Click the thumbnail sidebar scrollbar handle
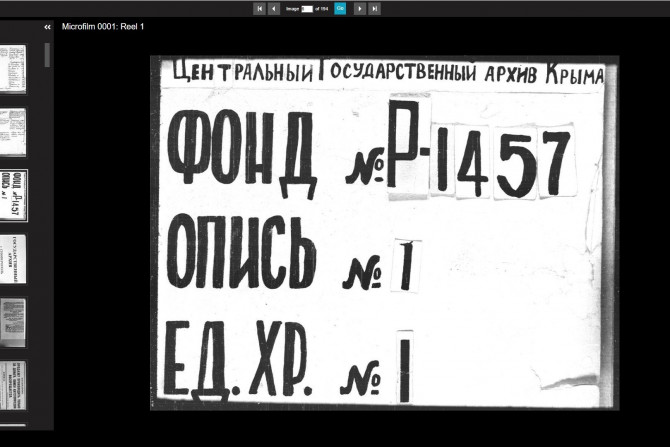670x447 pixels. point(47,55)
